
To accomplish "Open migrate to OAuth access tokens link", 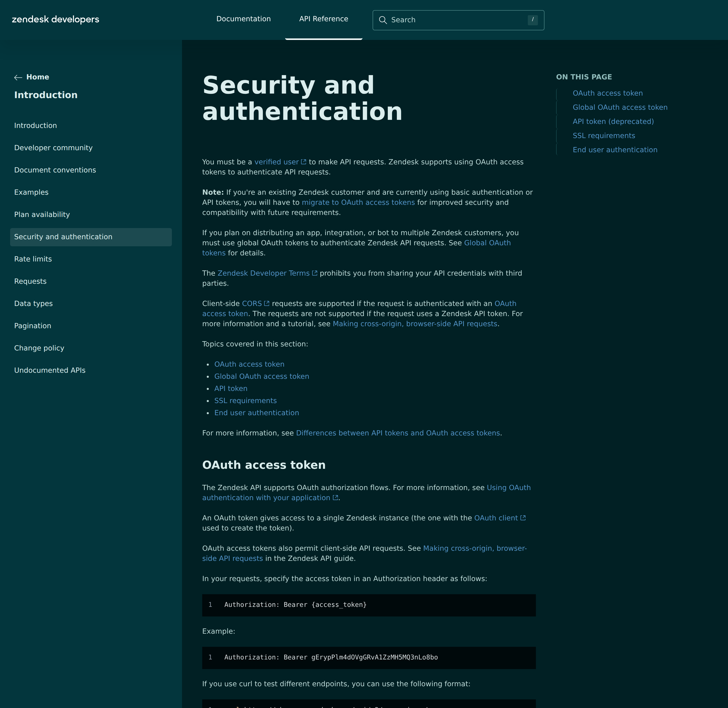I will tap(358, 202).
